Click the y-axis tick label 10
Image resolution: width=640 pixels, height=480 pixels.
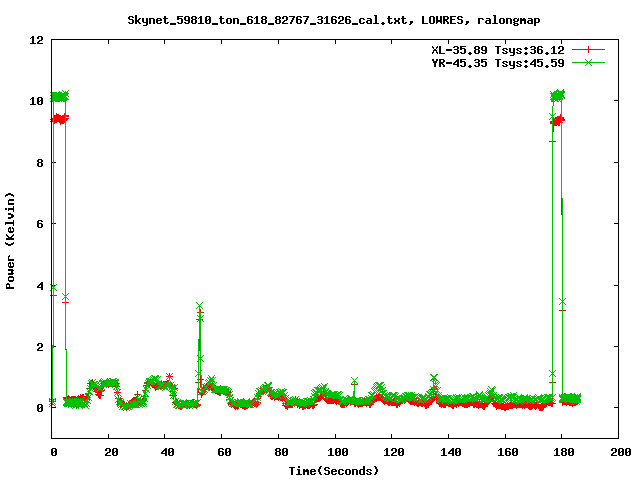point(36,101)
